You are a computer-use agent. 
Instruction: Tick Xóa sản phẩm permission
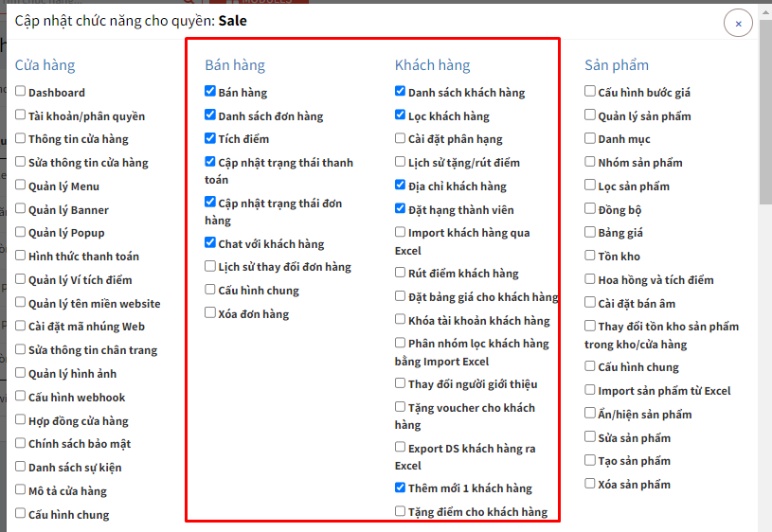click(x=590, y=484)
